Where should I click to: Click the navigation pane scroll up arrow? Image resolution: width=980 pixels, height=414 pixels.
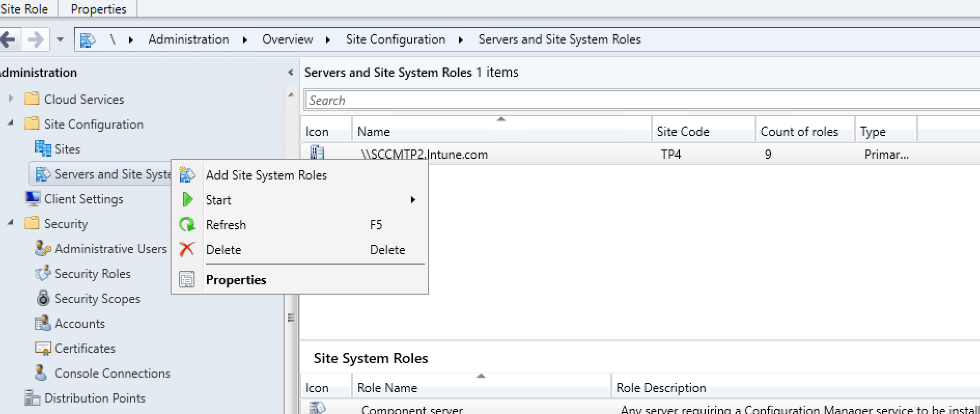pos(291,95)
